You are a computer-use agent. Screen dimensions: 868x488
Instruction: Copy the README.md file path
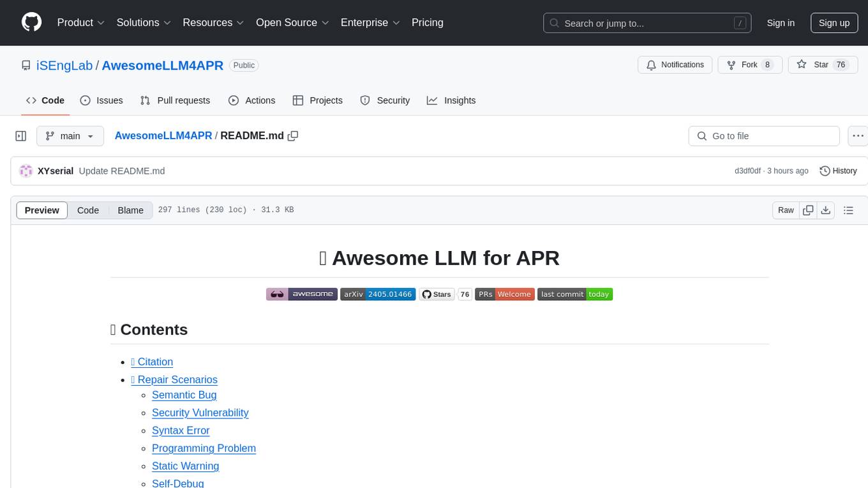pos(293,136)
